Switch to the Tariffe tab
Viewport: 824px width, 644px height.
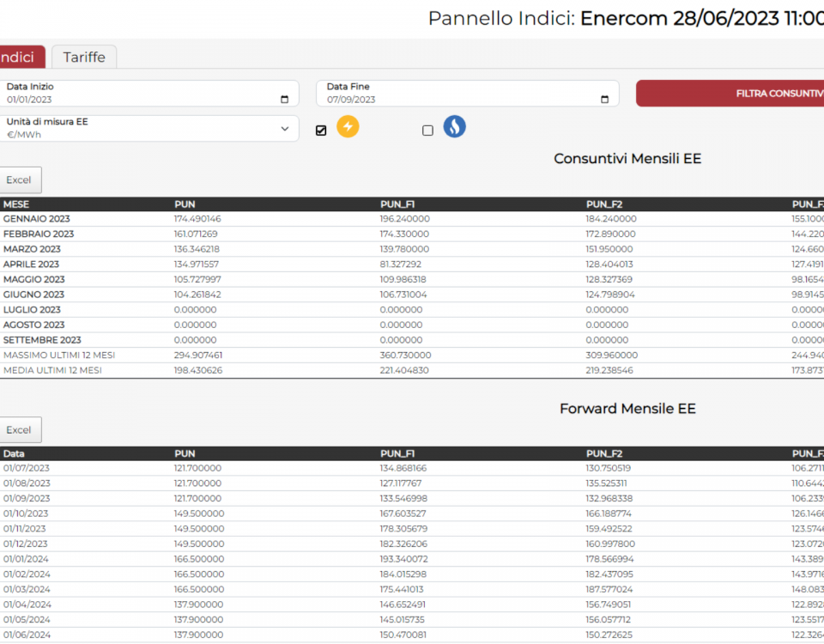tap(84, 58)
